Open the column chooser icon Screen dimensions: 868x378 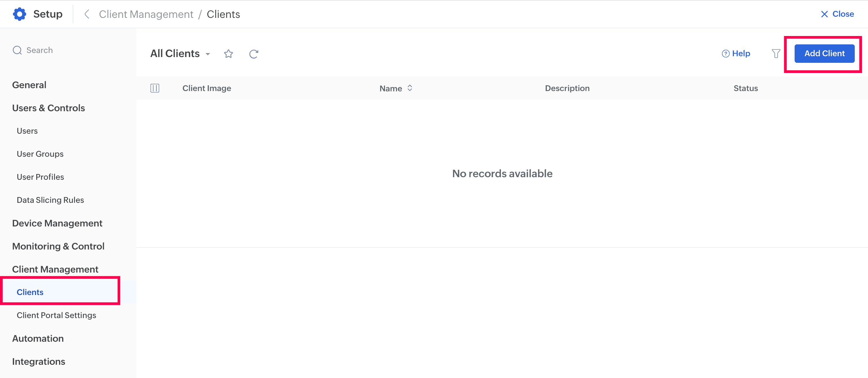point(155,88)
